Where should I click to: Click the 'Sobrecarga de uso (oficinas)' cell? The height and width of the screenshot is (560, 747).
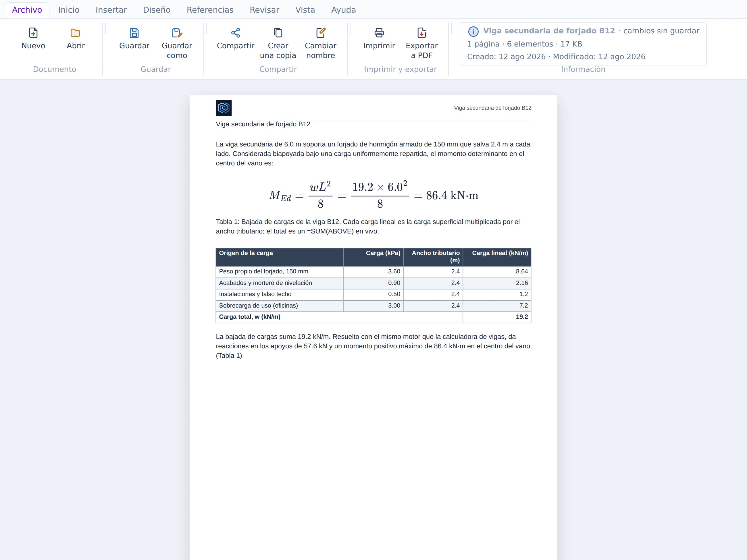coord(280,306)
